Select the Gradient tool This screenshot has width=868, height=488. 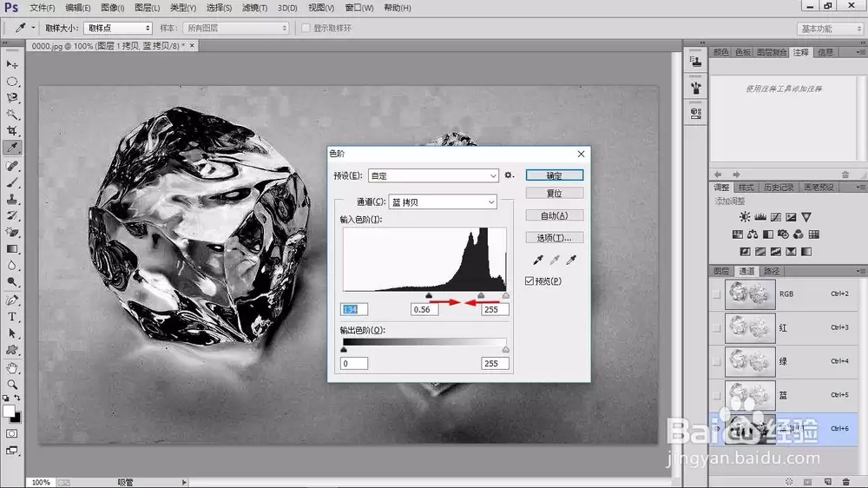click(11, 248)
